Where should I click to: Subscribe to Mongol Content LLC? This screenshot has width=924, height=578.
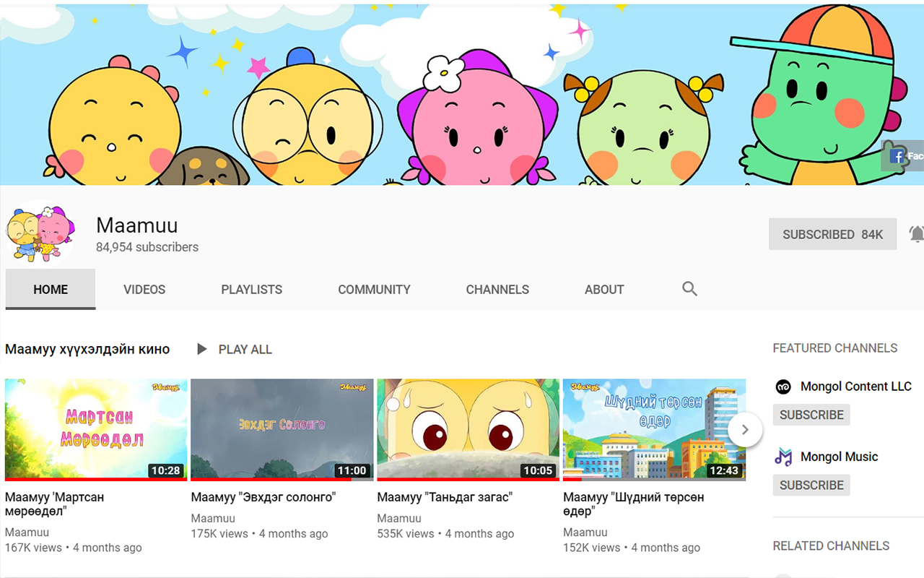tap(811, 415)
